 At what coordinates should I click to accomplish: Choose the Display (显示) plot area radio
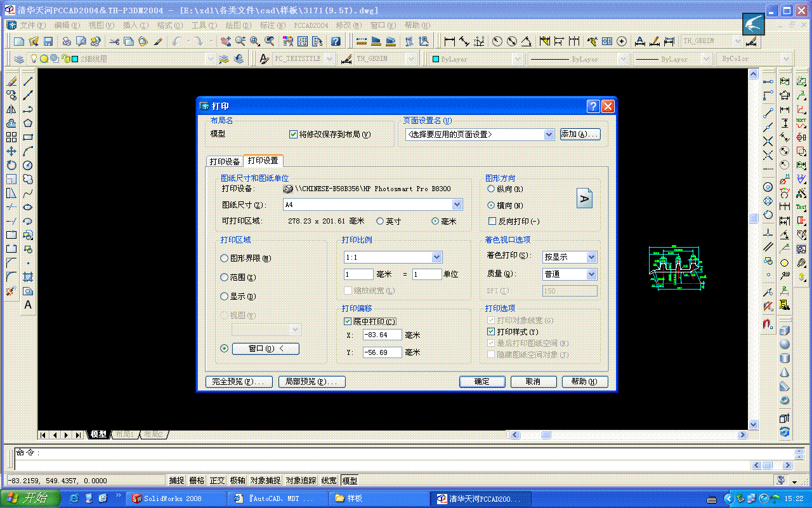coord(224,297)
